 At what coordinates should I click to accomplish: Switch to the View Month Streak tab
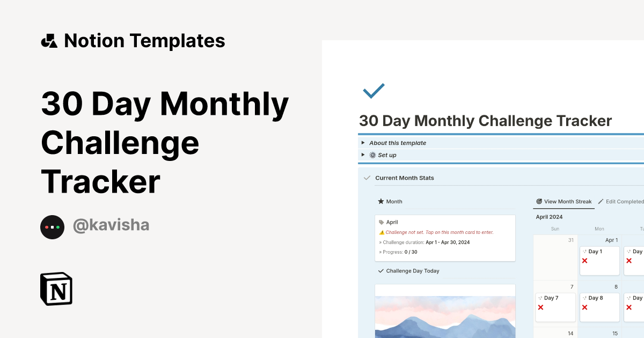(563, 202)
